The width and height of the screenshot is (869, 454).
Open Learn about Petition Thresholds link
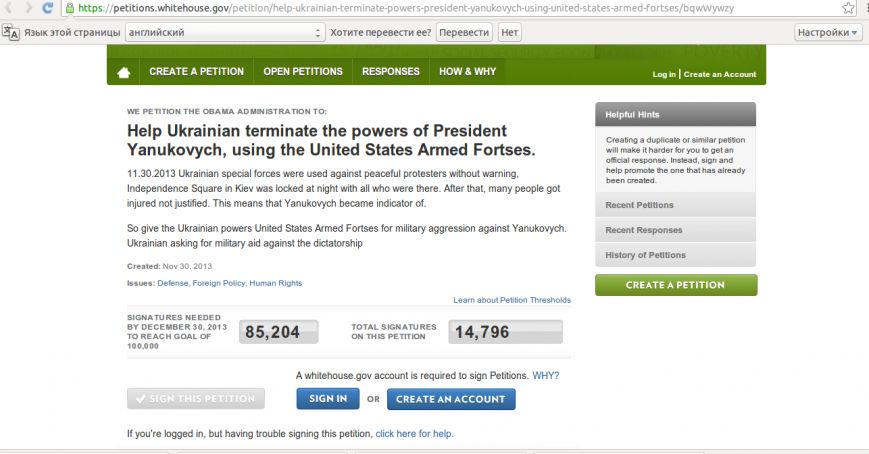coord(512,300)
